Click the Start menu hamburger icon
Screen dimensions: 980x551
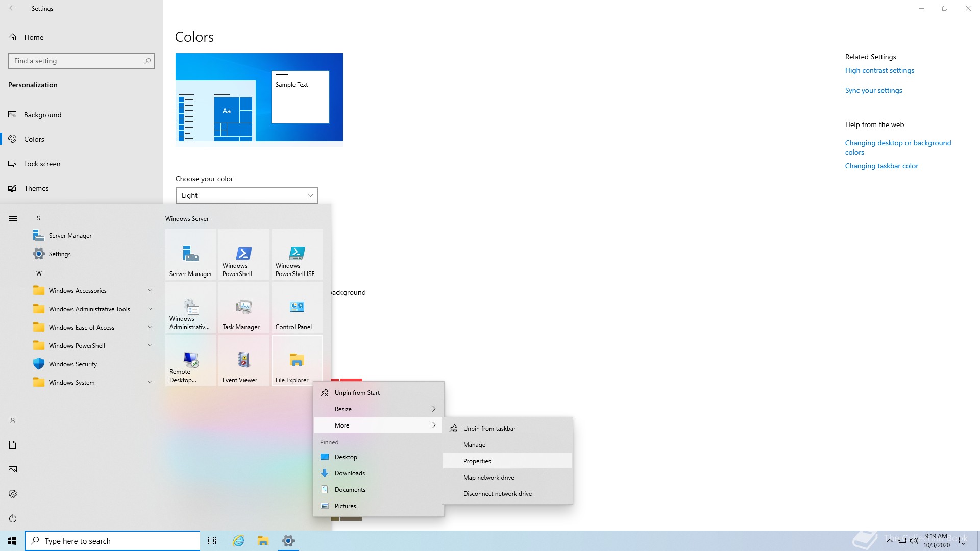click(13, 218)
